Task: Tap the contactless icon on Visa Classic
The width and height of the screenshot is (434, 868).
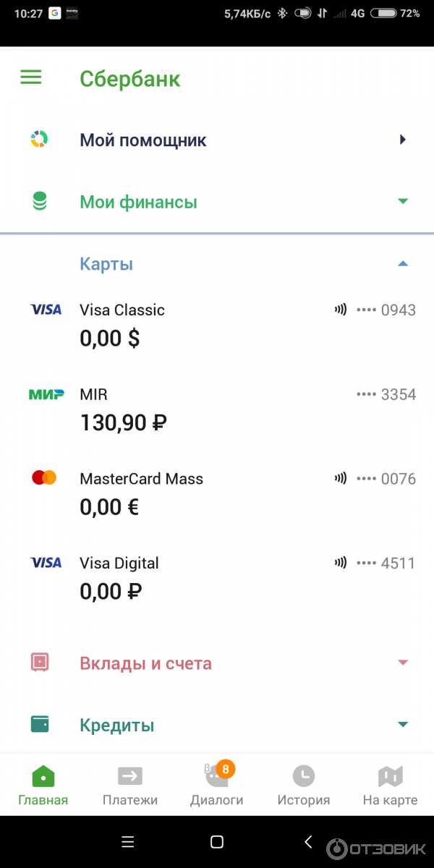Action: tap(341, 310)
